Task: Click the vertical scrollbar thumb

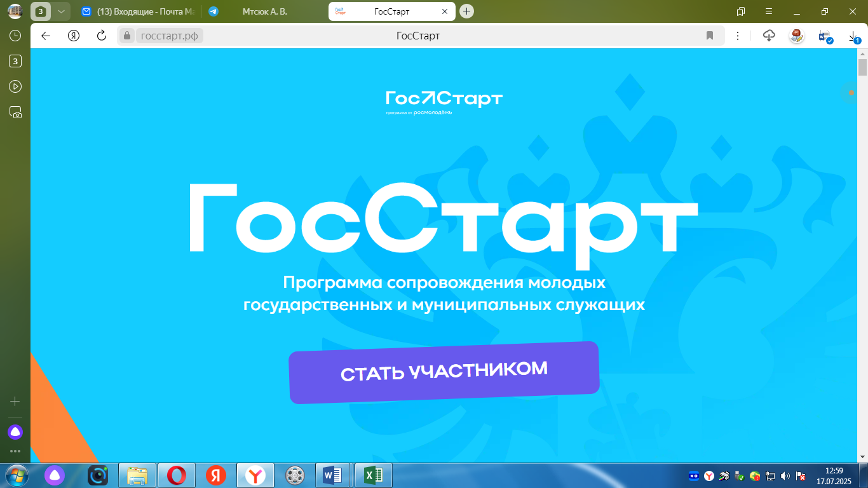Action: tap(862, 67)
